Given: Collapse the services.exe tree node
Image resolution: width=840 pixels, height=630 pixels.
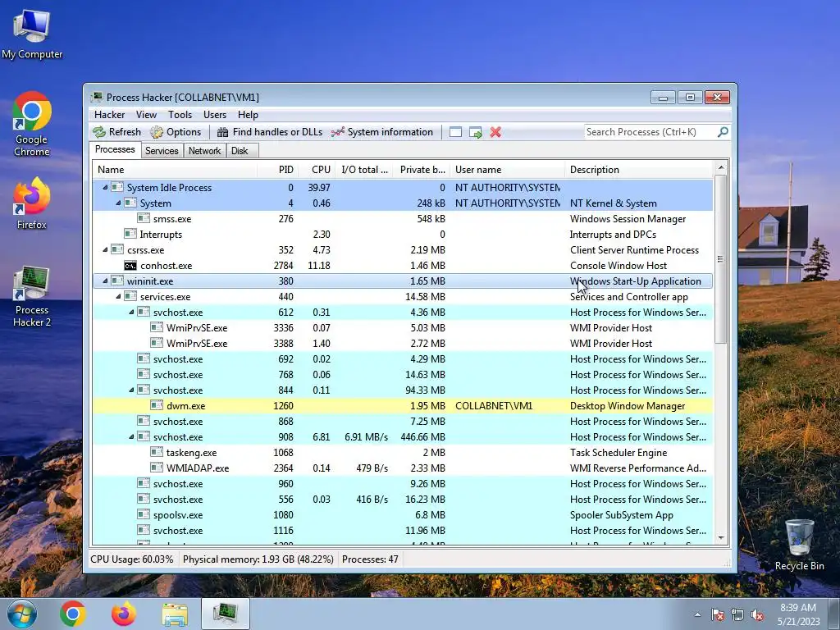Looking at the screenshot, I should [118, 296].
